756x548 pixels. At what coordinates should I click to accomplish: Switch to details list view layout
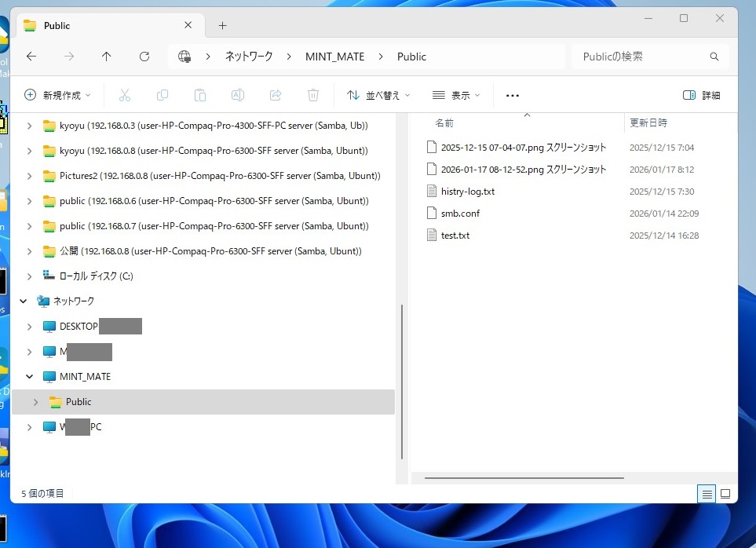point(707,494)
